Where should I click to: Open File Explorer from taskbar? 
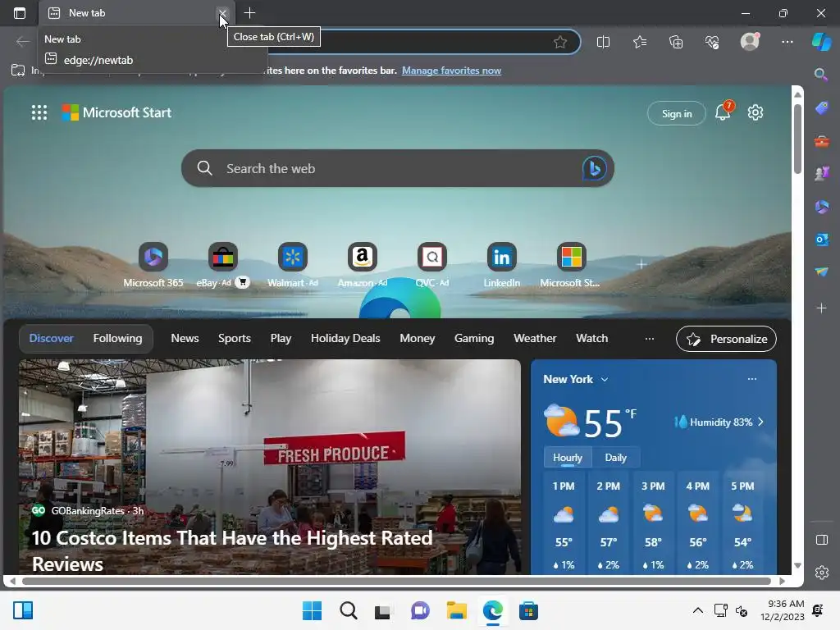(456, 610)
